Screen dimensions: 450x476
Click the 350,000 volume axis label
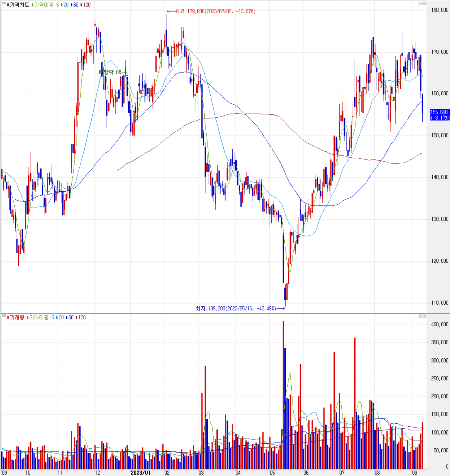440,342
